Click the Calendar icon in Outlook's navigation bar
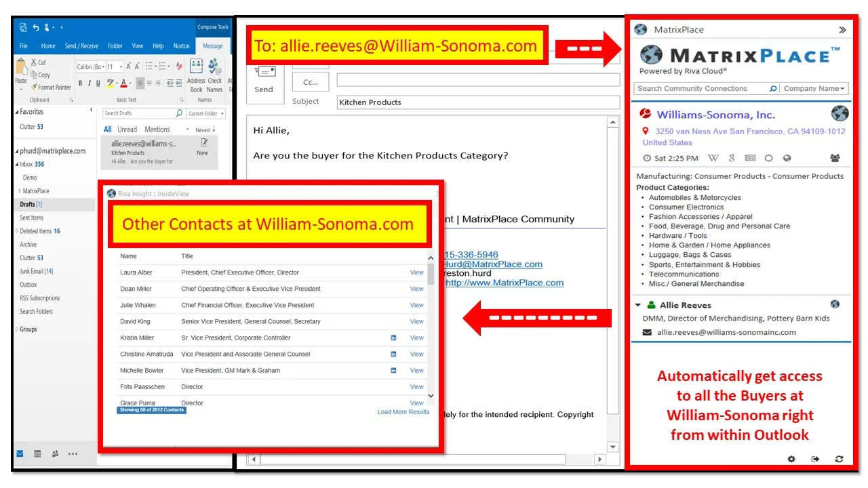Viewport: 868px width, 488px height. pos(37,453)
